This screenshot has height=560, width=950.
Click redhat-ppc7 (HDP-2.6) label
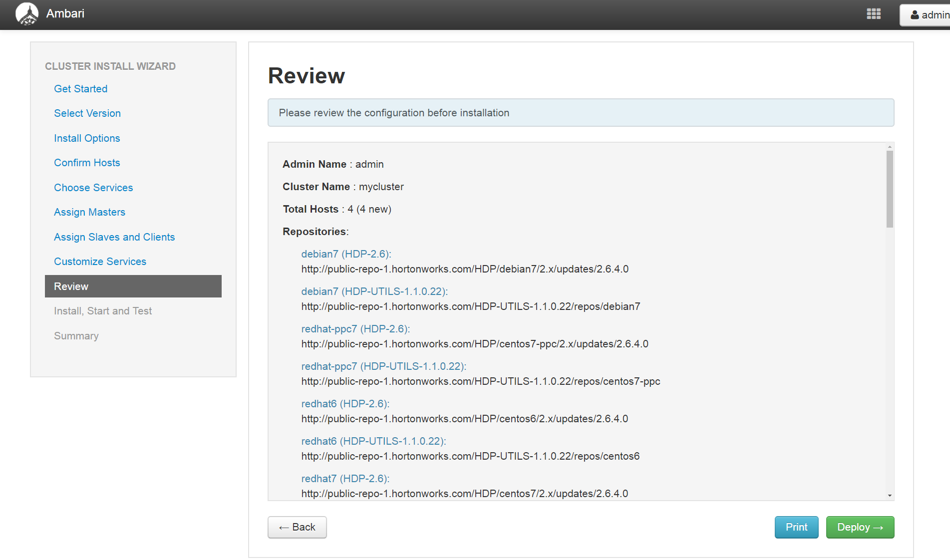pyautogui.click(x=355, y=329)
